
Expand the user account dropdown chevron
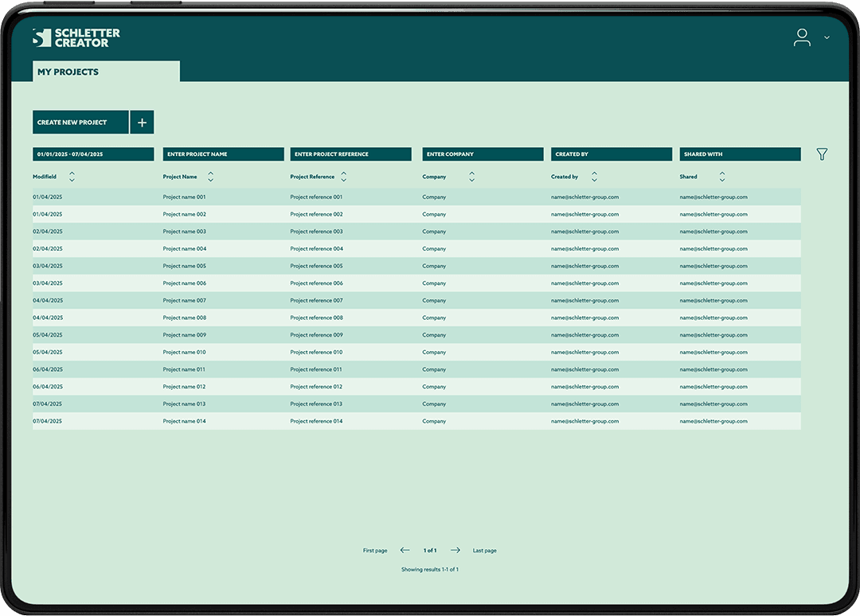[x=827, y=37]
